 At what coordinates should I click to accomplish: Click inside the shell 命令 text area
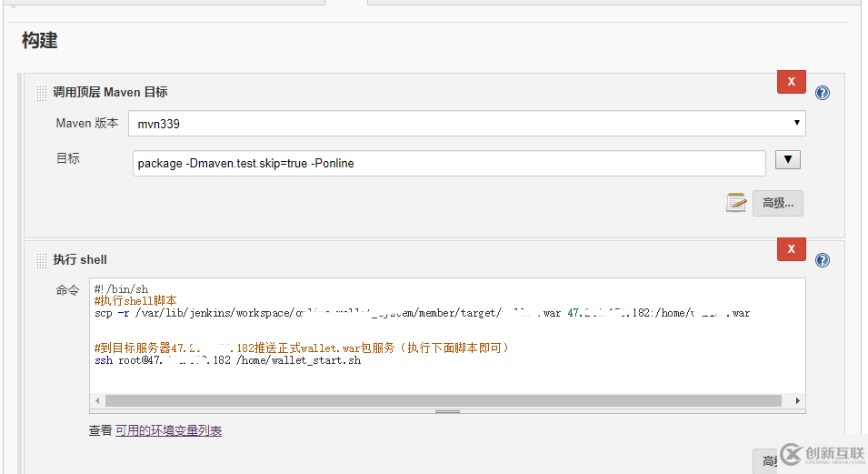(x=447, y=336)
